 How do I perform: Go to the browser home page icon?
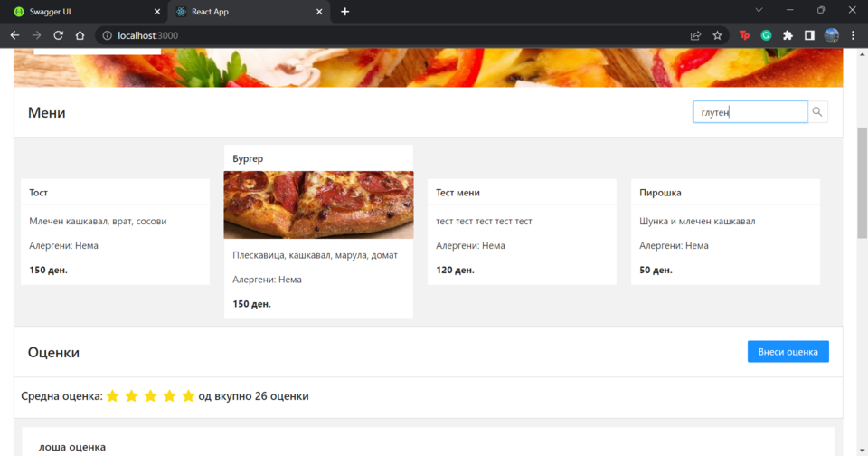click(80, 35)
